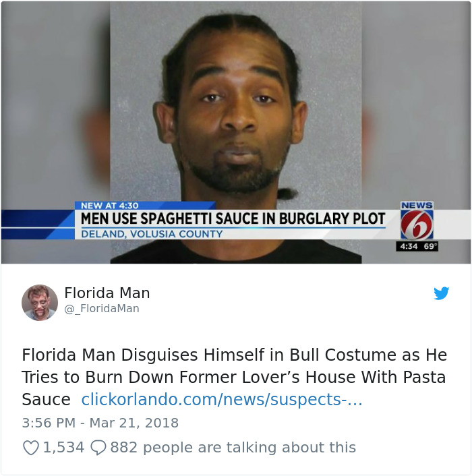Click the tweet text about Bull Costume
The width and height of the screenshot is (472, 476).
point(234,377)
